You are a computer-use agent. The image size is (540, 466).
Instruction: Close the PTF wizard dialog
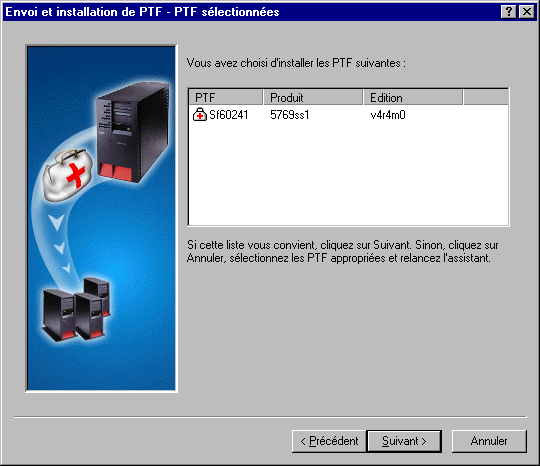point(527,12)
